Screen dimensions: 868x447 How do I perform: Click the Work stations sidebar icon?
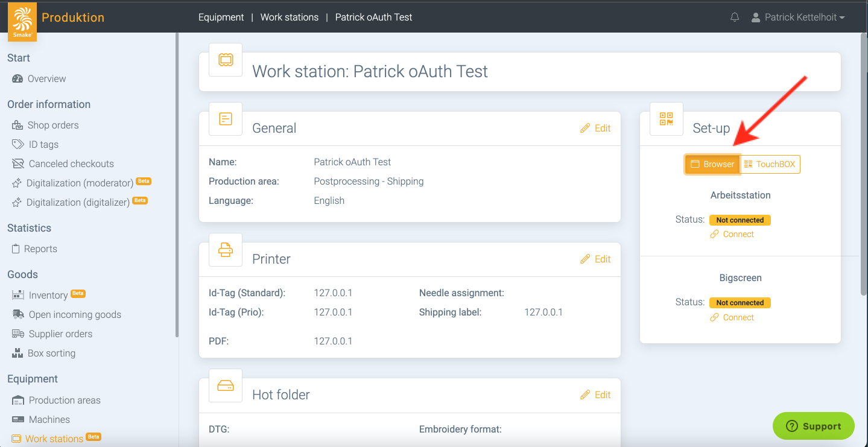click(16, 439)
